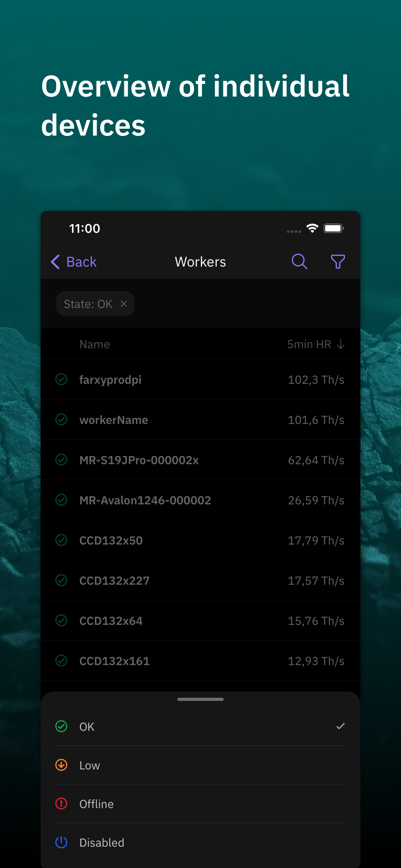
Task: Select the Offline state filter option
Action: [x=200, y=804]
